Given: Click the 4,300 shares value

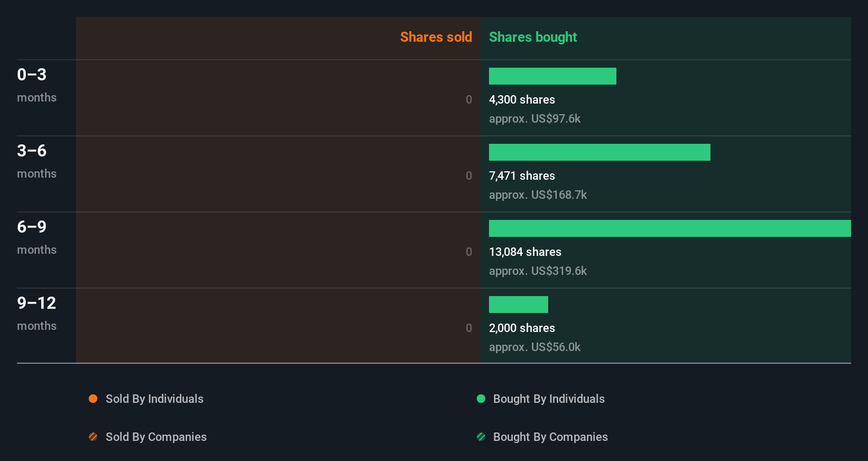Looking at the screenshot, I should coord(522,99).
